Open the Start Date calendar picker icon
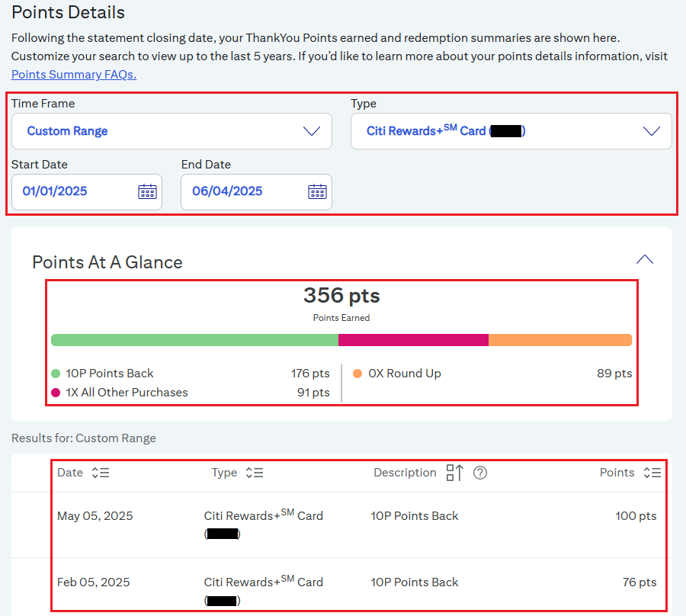This screenshot has width=686, height=616. pos(147,191)
